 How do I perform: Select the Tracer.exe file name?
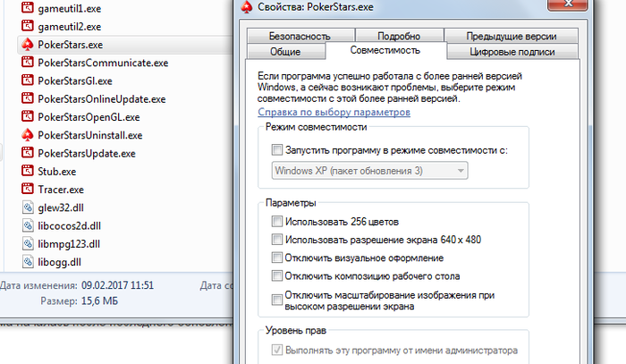click(x=61, y=190)
